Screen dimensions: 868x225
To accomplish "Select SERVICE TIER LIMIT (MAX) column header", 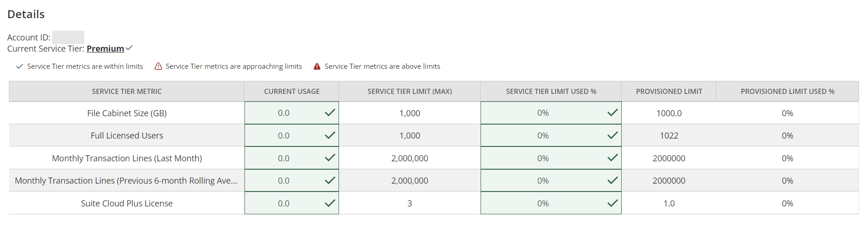I will (x=410, y=92).
